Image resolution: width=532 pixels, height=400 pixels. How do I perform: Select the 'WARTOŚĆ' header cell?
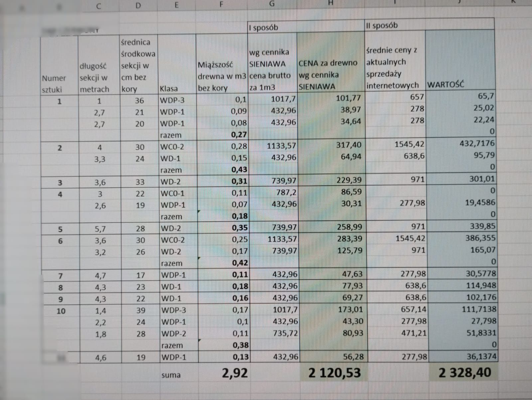click(460, 60)
